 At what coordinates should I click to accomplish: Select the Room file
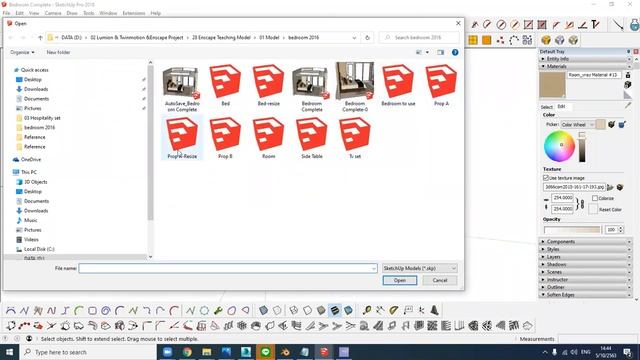(x=269, y=138)
